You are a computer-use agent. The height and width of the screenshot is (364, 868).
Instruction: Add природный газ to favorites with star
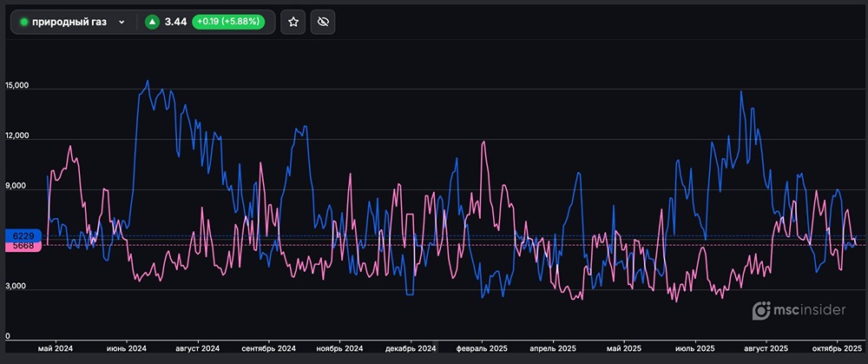click(x=293, y=22)
